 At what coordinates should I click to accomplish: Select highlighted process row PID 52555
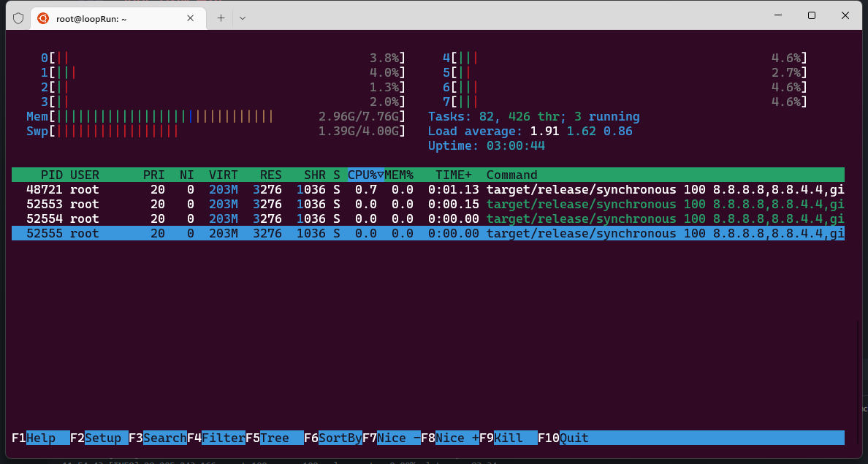[428, 234]
